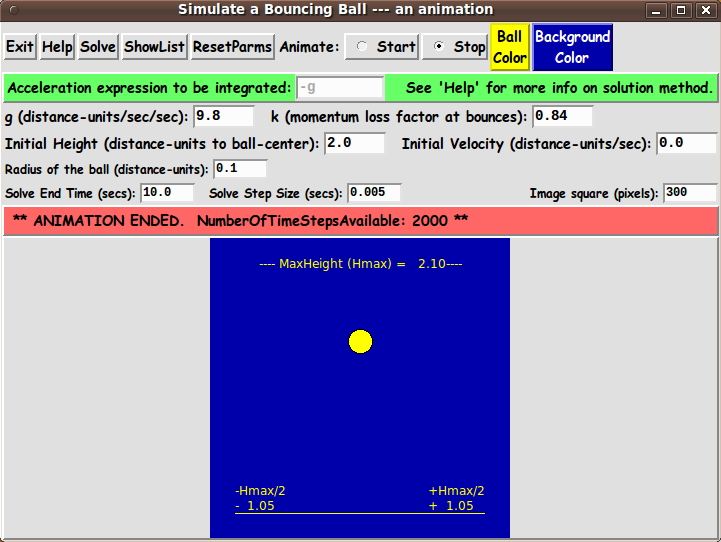721x542 pixels.
Task: Click the 'Animate:' label
Action: (309, 47)
